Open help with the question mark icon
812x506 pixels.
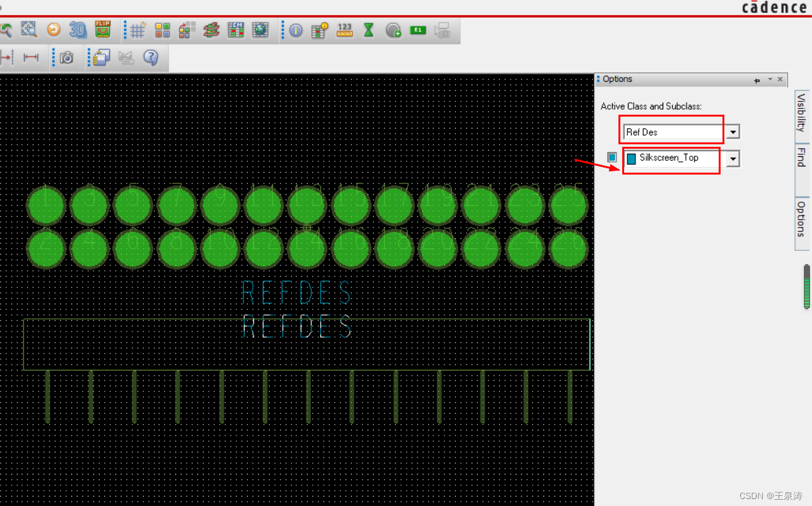click(x=150, y=58)
